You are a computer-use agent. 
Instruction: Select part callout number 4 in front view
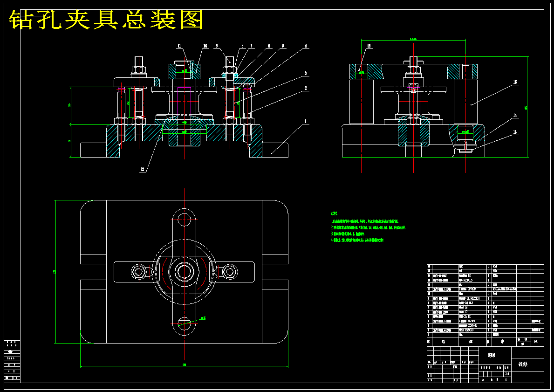tap(306, 46)
